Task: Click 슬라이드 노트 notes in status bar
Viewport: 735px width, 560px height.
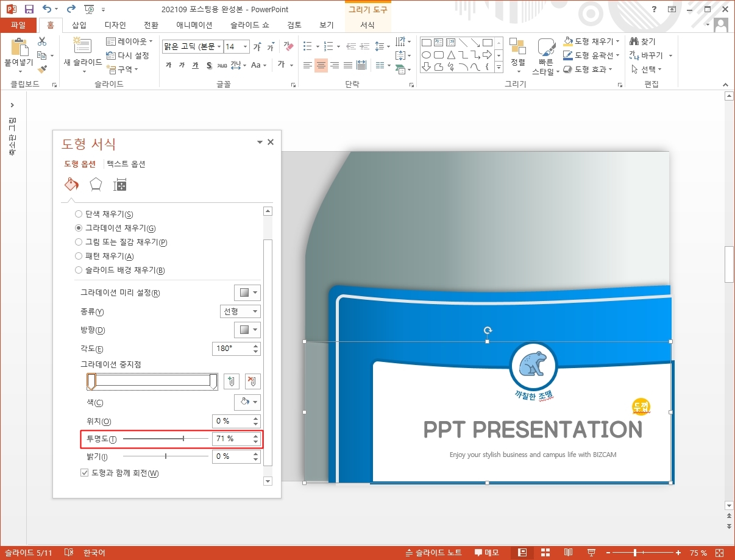Action: pyautogui.click(x=433, y=553)
